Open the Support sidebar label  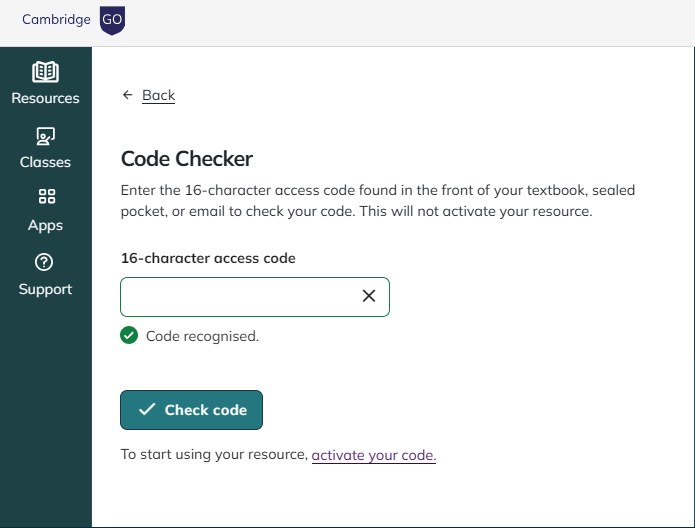pos(45,289)
